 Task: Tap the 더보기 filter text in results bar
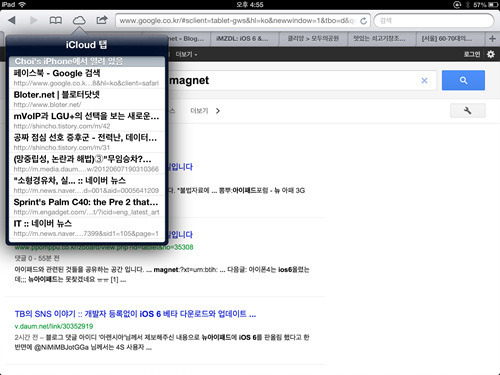pos(199,111)
